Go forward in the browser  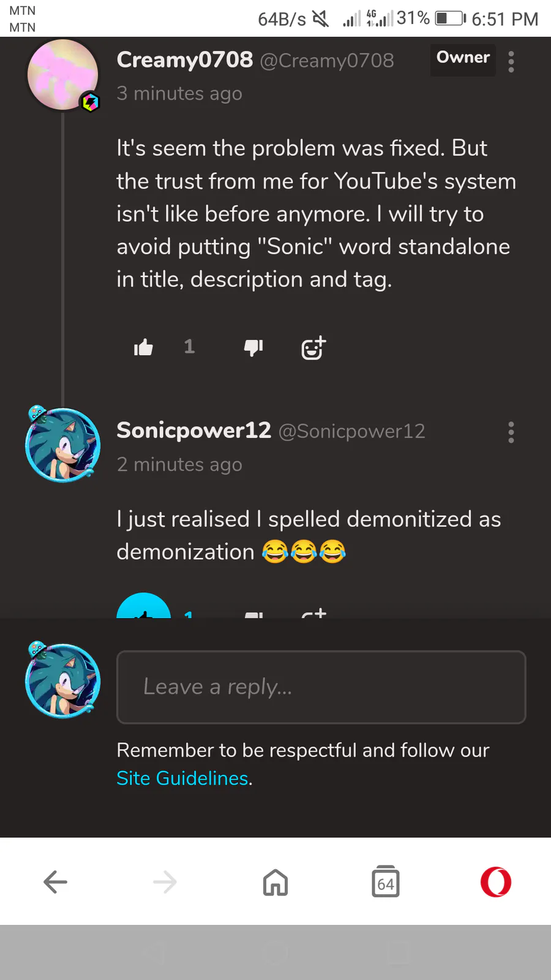(x=165, y=882)
